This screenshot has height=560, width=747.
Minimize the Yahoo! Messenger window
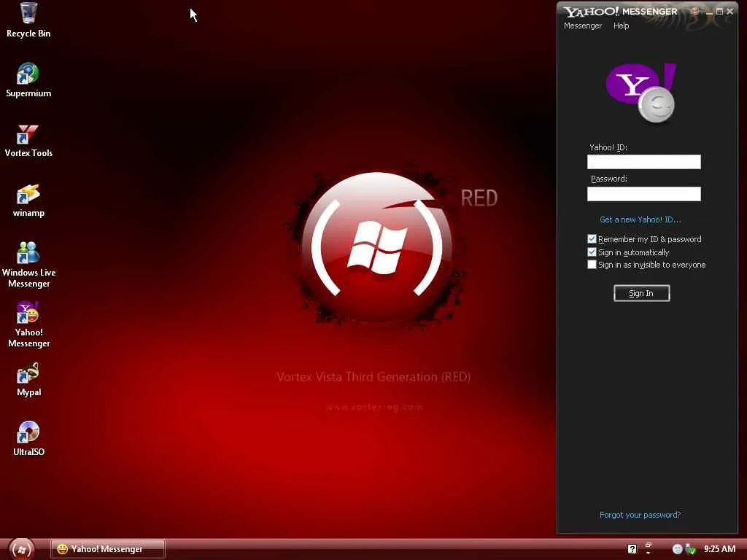click(709, 12)
